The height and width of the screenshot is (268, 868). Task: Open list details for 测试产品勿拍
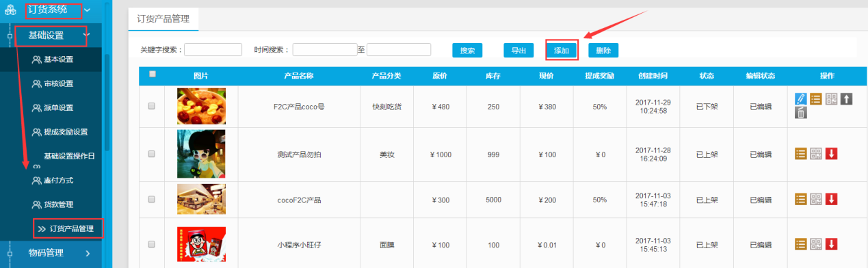[801, 154]
